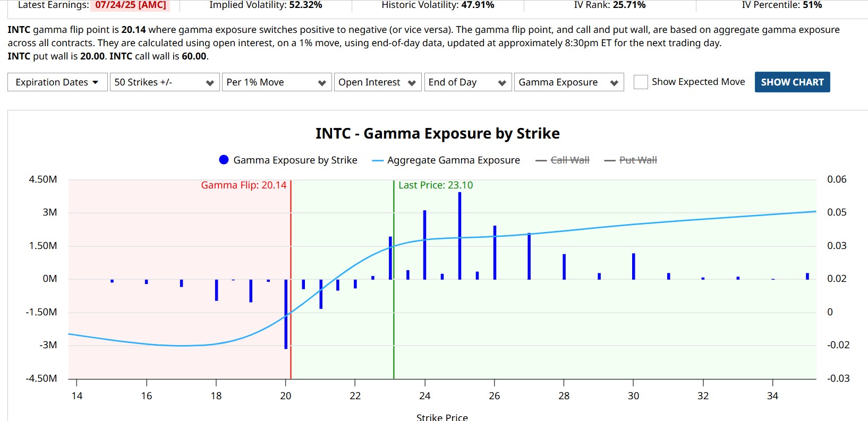Click the gamma bar at strike 27
The image size is (868, 421).
[x=529, y=256]
